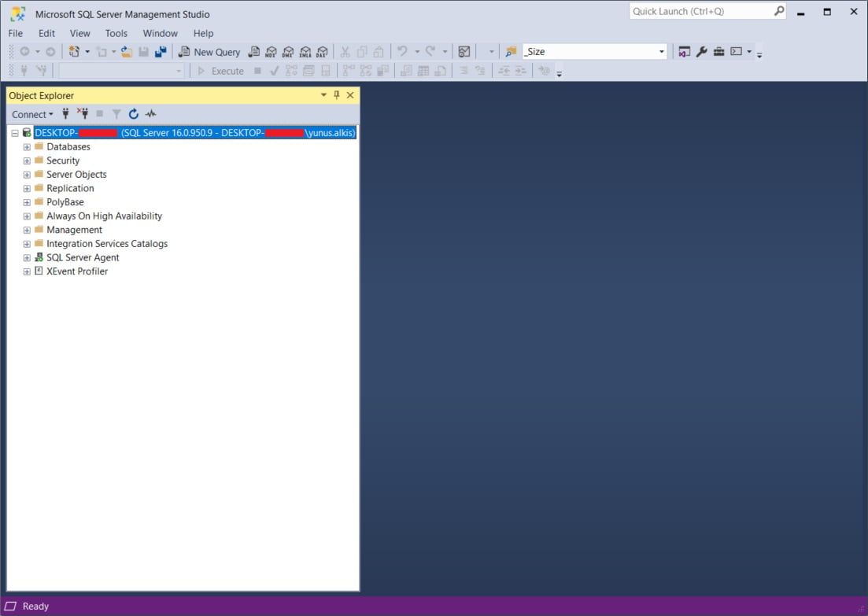Open a new MDX query

271,51
